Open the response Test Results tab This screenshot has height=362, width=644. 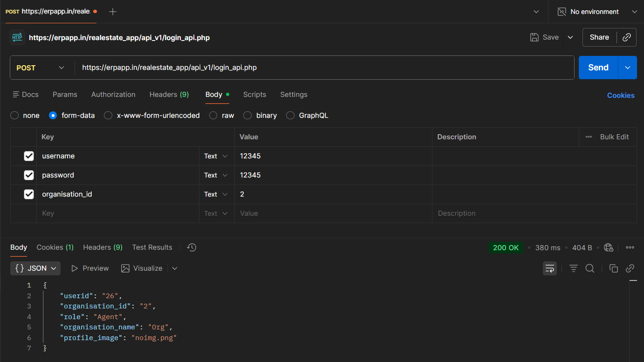coord(152,247)
